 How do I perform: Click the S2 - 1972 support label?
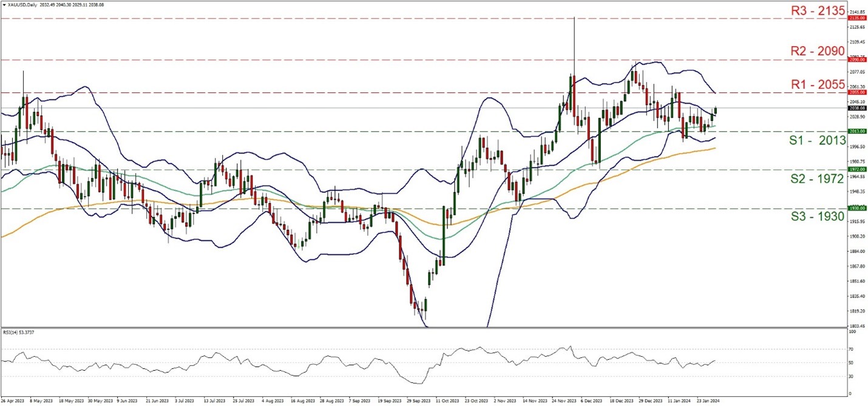tap(817, 178)
